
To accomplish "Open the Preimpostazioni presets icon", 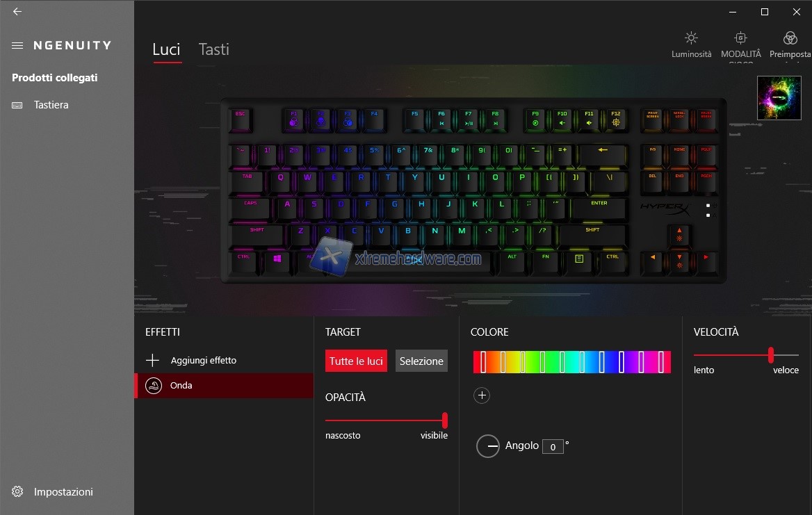I will tap(790, 38).
